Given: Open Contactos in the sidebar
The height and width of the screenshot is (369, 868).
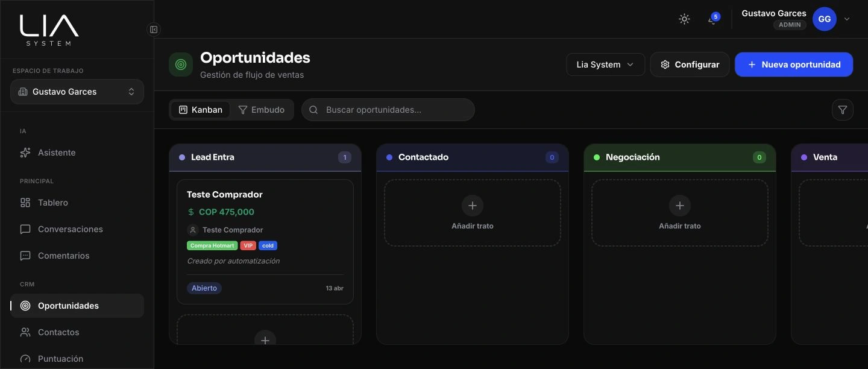Looking at the screenshot, I should tap(77, 332).
